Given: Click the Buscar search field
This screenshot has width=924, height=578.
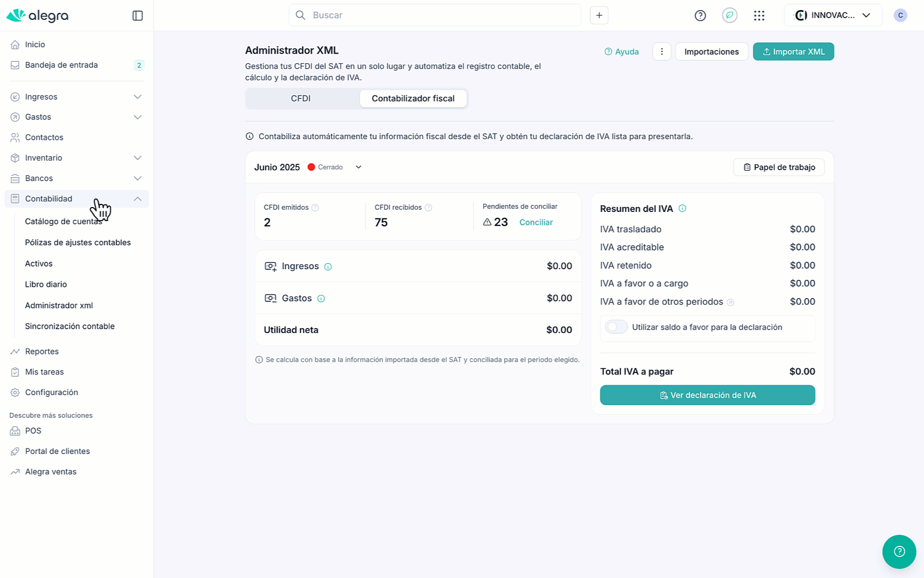Looking at the screenshot, I should coord(434,16).
